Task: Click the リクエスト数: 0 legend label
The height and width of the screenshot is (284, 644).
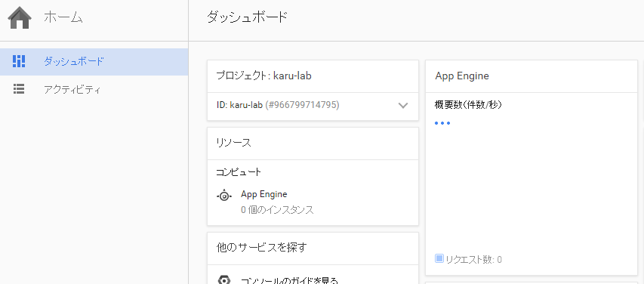Action: pyautogui.click(x=474, y=259)
